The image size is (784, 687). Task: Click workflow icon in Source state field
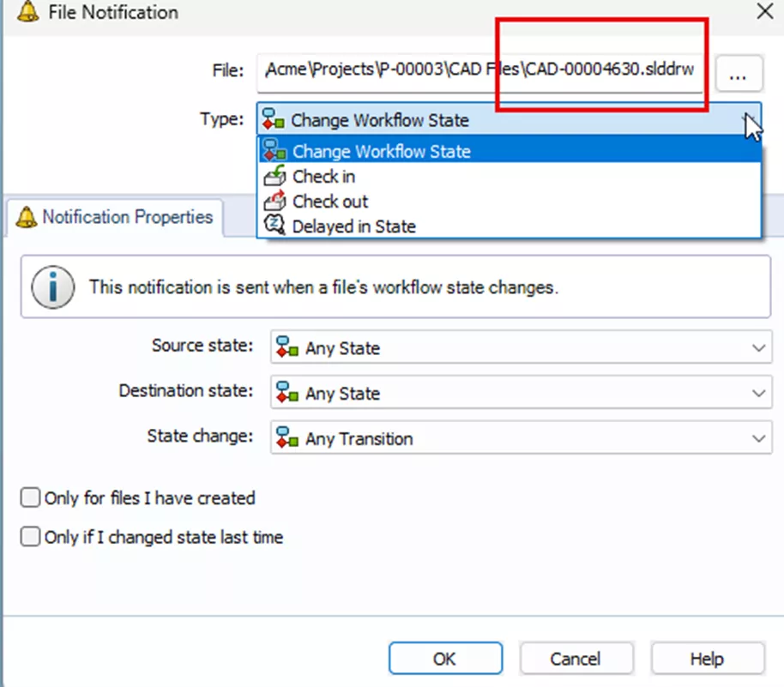[x=287, y=347]
